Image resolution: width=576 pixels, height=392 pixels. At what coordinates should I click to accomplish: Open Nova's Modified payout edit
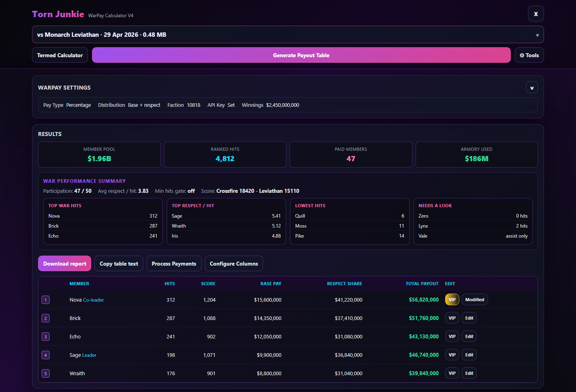coord(474,300)
